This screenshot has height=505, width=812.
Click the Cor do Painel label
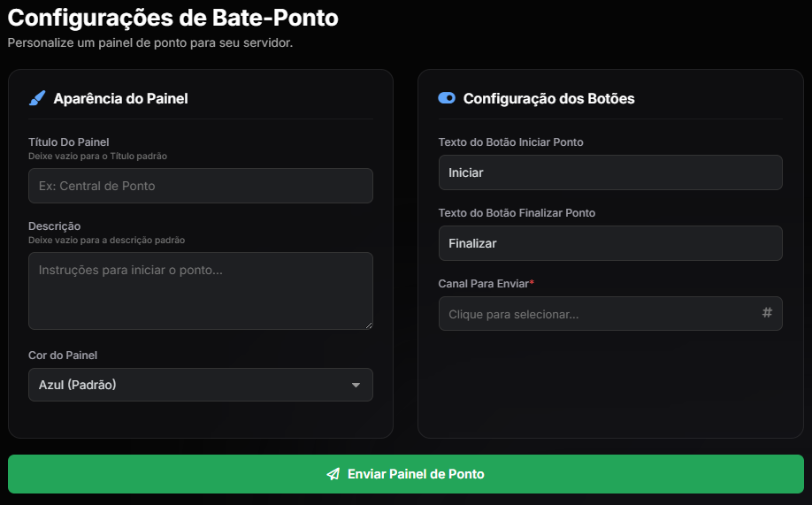pyautogui.click(x=63, y=355)
